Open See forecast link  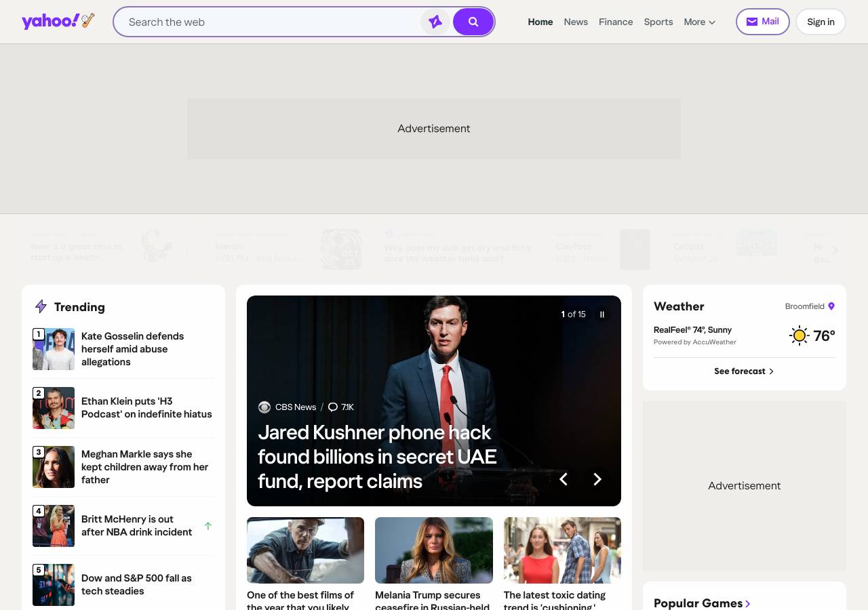click(744, 371)
